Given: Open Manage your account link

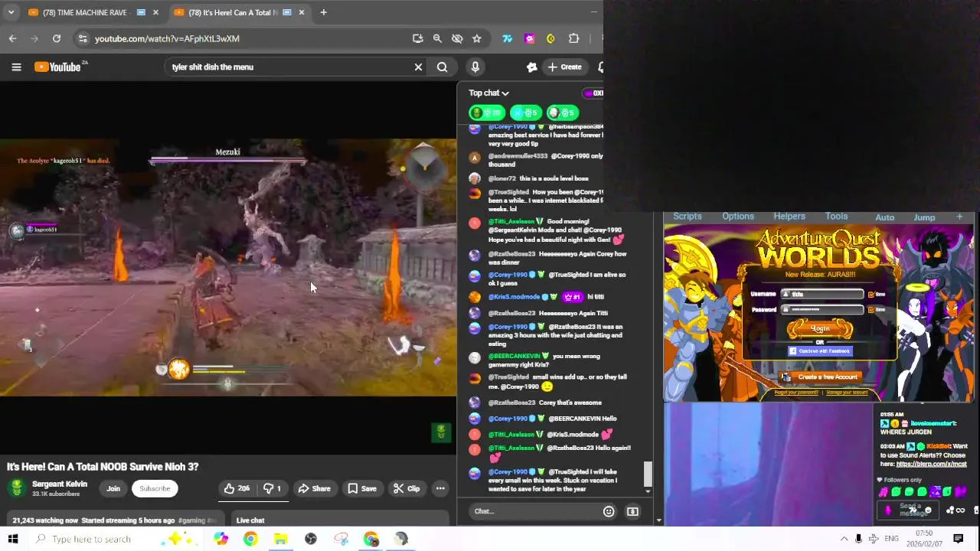Looking at the screenshot, I should click(x=847, y=393).
